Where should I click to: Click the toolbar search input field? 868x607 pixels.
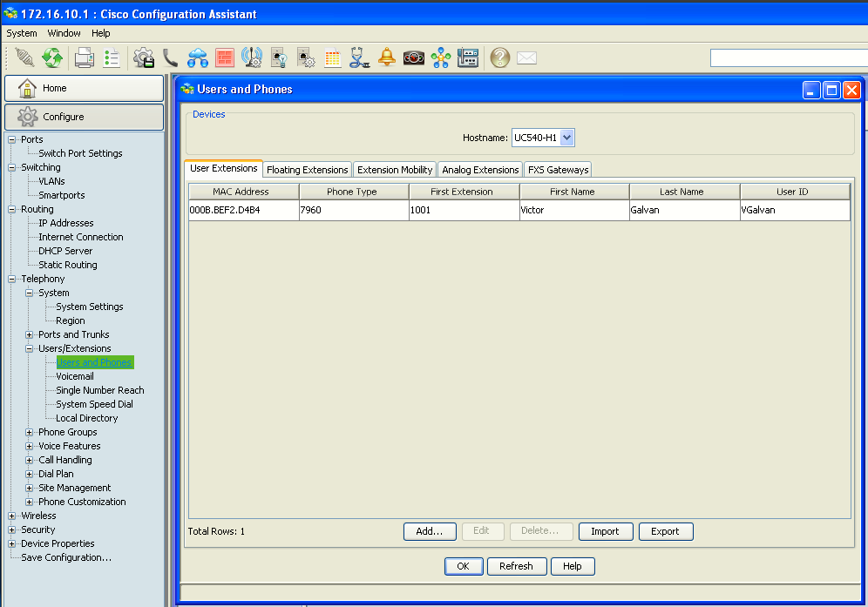tap(789, 57)
